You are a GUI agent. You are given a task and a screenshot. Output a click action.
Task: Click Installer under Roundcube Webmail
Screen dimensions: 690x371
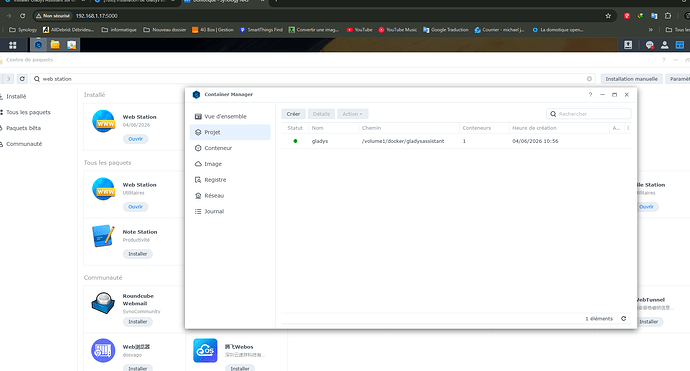click(138, 322)
